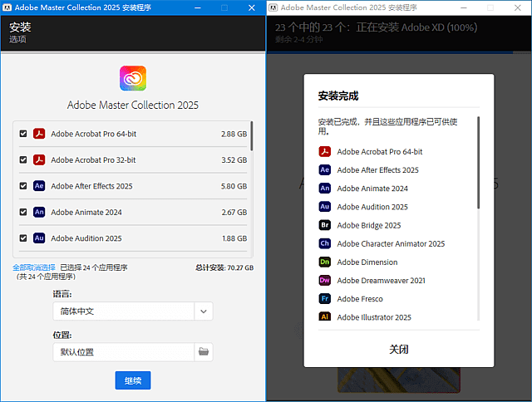Screen dimensions: 532x402
Task: Click the Adobe Character Animator 2025 icon
Action: coord(325,243)
